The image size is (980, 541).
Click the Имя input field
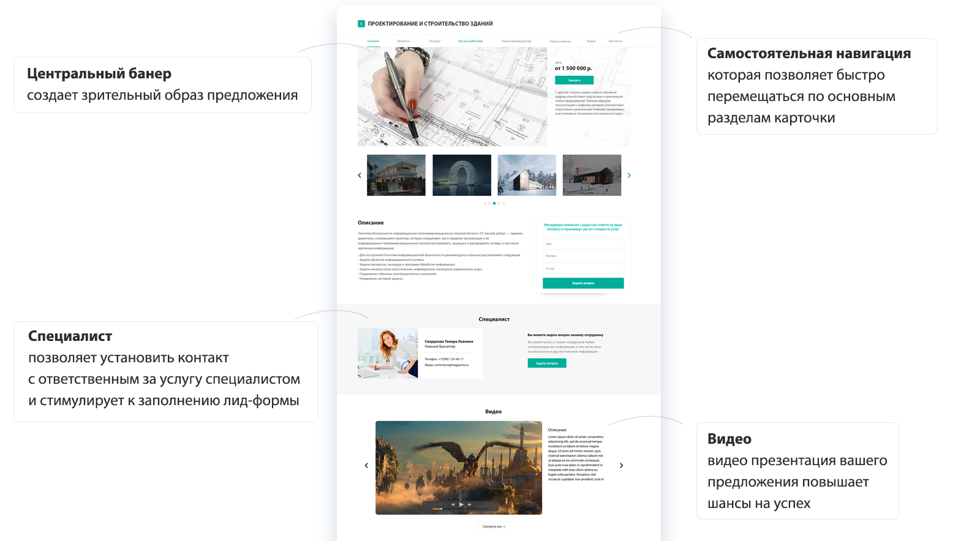pos(583,244)
